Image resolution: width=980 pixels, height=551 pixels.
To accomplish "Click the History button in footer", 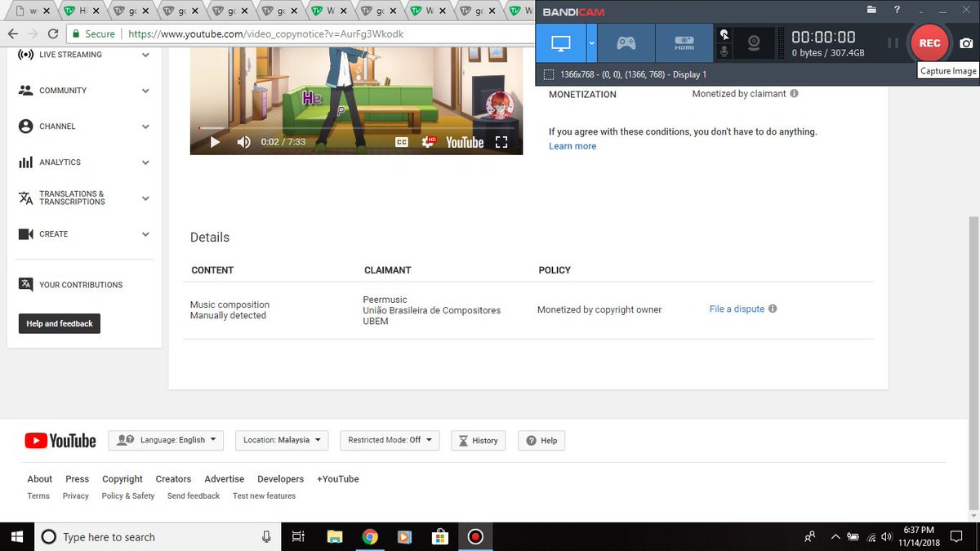I will click(478, 440).
